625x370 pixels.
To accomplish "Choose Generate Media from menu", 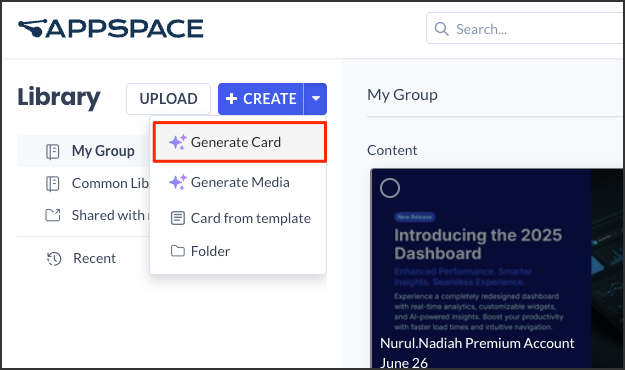I will click(x=238, y=182).
